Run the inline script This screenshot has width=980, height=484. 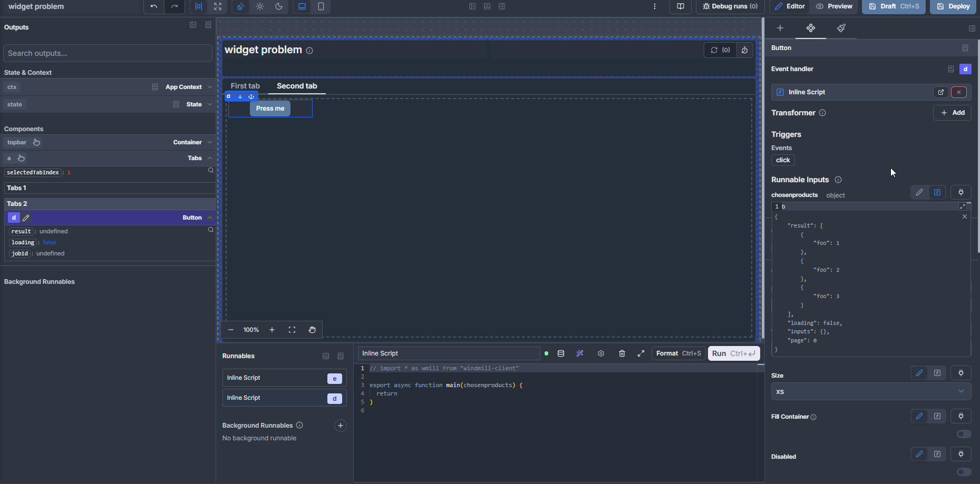coord(734,353)
